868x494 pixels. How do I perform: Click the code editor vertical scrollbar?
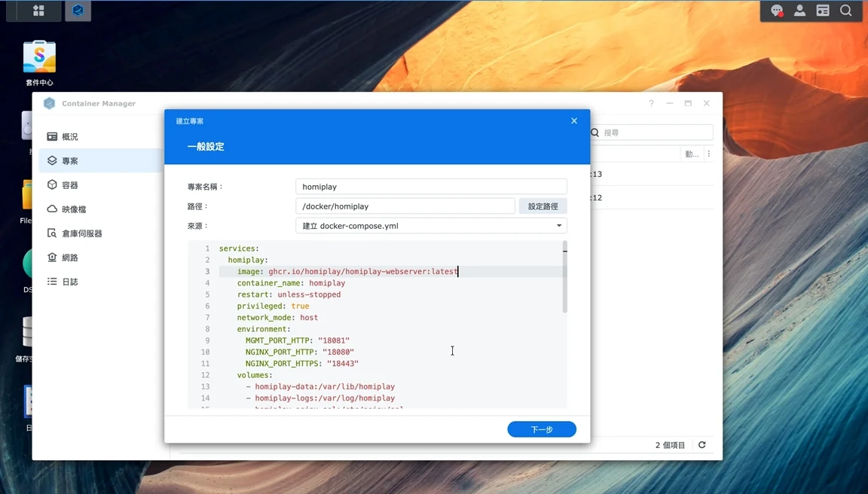[x=564, y=276]
